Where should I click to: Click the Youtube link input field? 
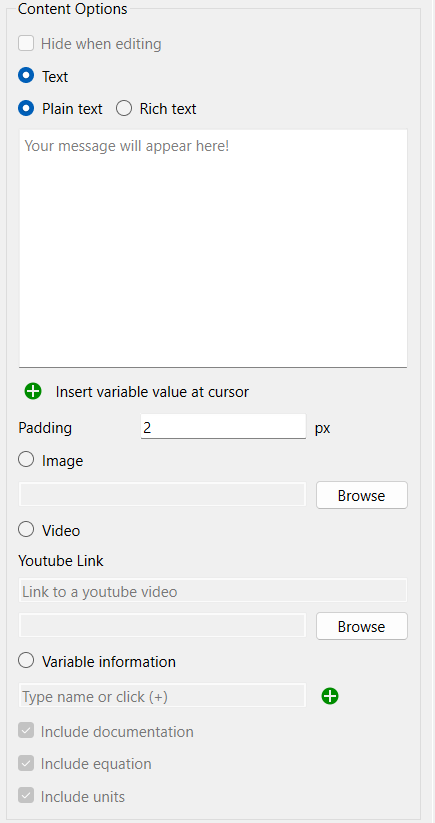pos(213,590)
